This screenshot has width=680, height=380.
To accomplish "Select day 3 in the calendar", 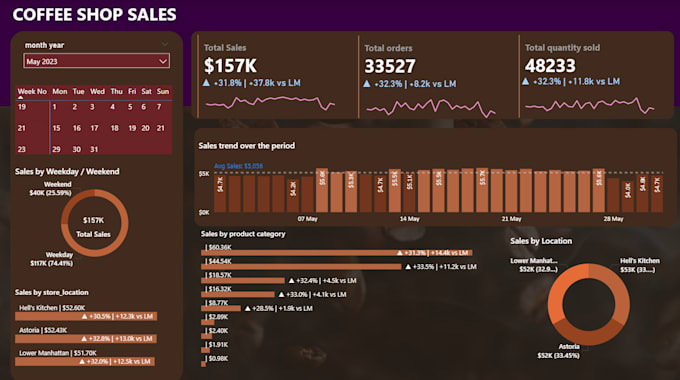I will [x=92, y=107].
